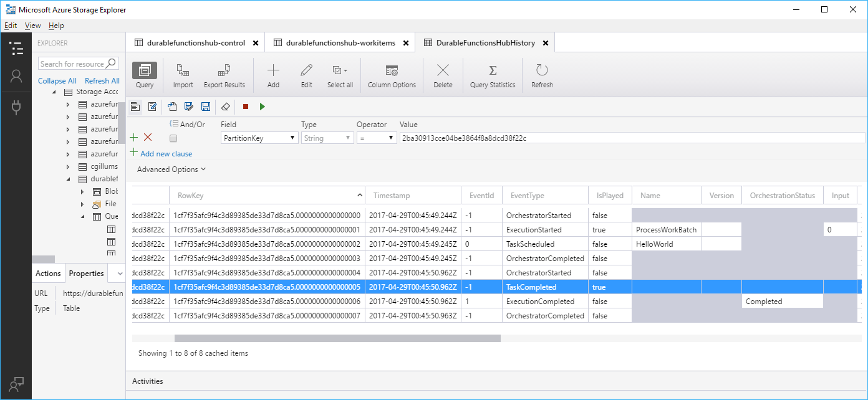Image resolution: width=868 pixels, height=400 pixels.
Task: Open the Account Management panel in sidebar
Action: pyautogui.click(x=16, y=77)
